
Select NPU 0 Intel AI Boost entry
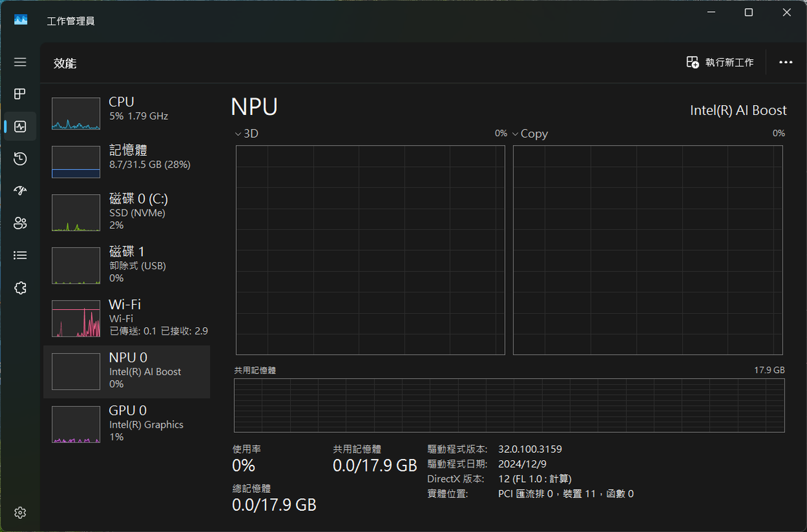point(126,371)
